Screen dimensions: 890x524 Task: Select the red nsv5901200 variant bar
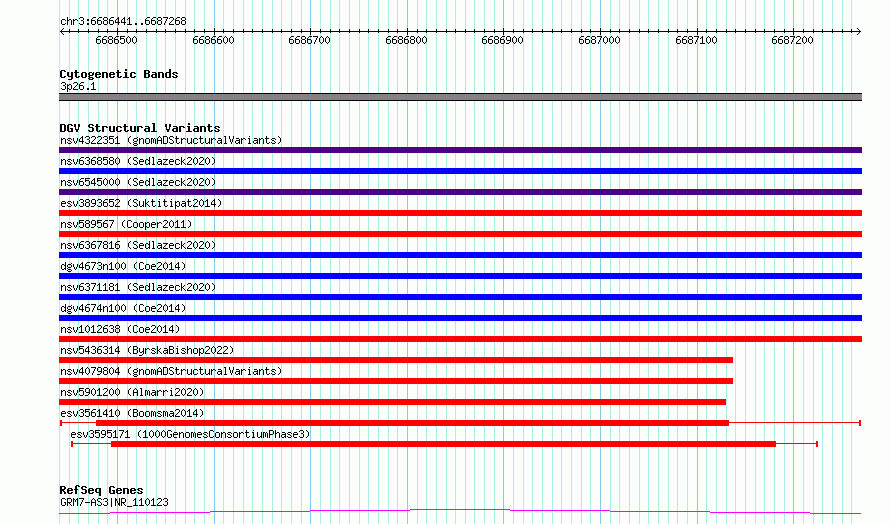tap(393, 402)
